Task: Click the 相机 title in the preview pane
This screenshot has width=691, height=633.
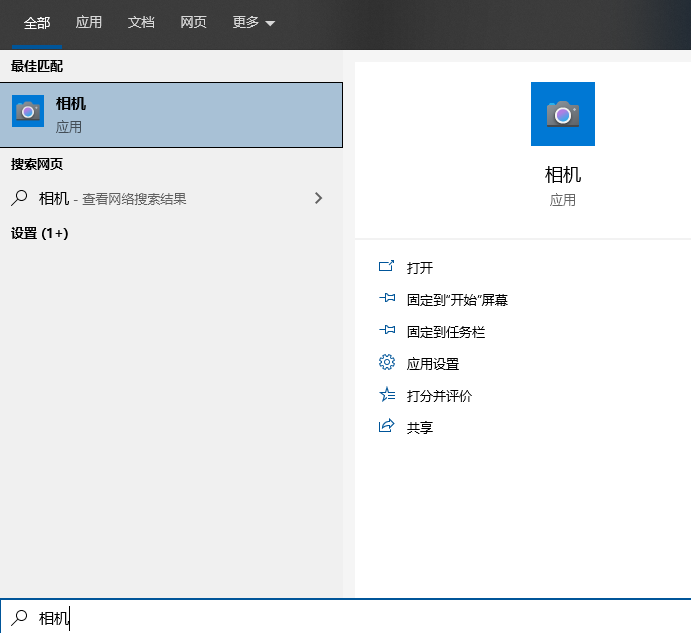Action: point(562,175)
